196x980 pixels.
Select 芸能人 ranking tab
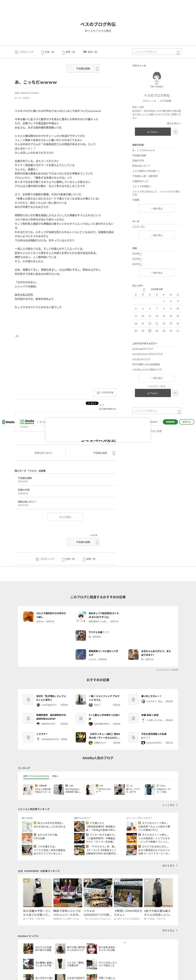55,776
